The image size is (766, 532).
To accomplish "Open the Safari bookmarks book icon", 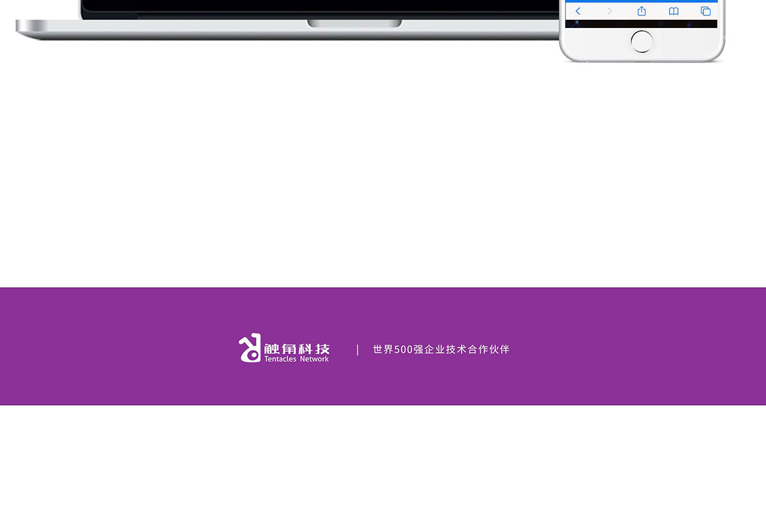I will pos(673,11).
